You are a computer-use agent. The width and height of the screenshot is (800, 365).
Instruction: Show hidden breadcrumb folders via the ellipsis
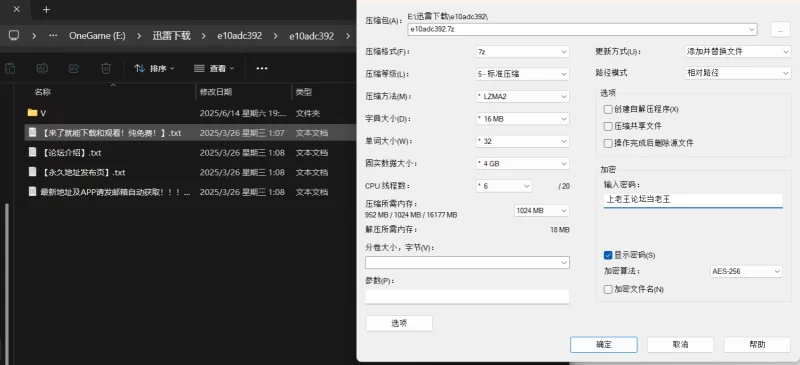[53, 36]
